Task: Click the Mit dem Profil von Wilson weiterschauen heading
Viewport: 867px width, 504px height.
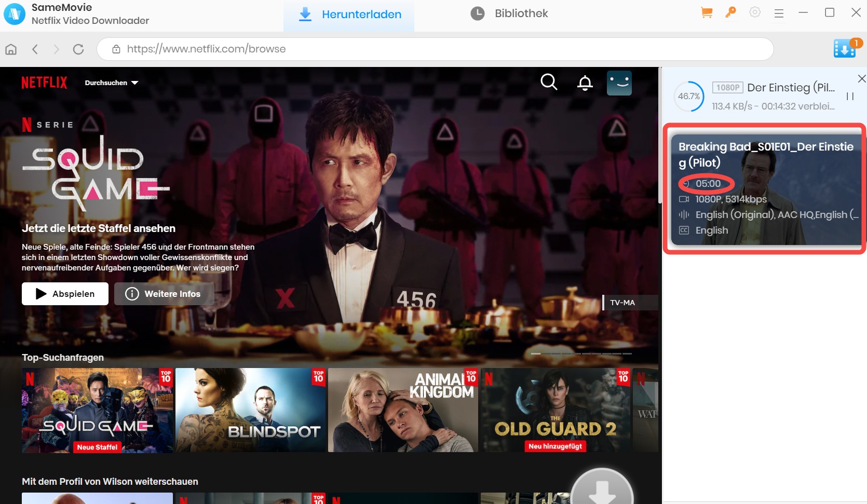Action: point(110,482)
